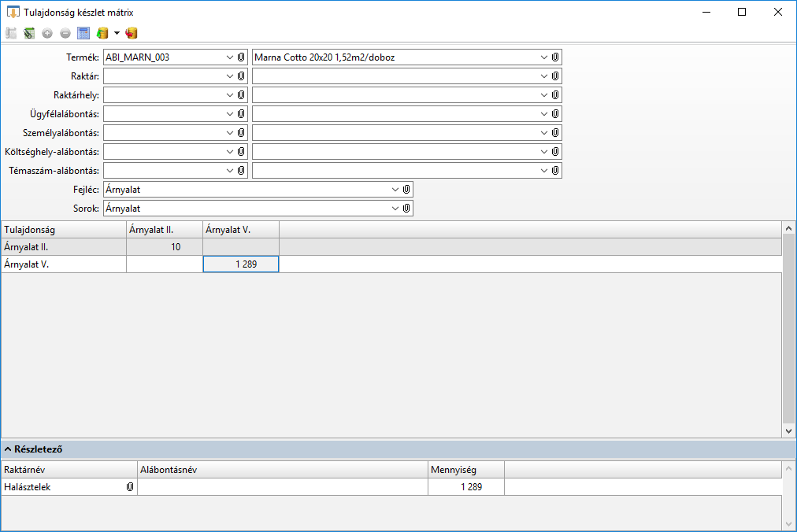Screen dimensions: 797x532
Task: Click the grey plus circle toolbar icon
Action: click(47, 33)
